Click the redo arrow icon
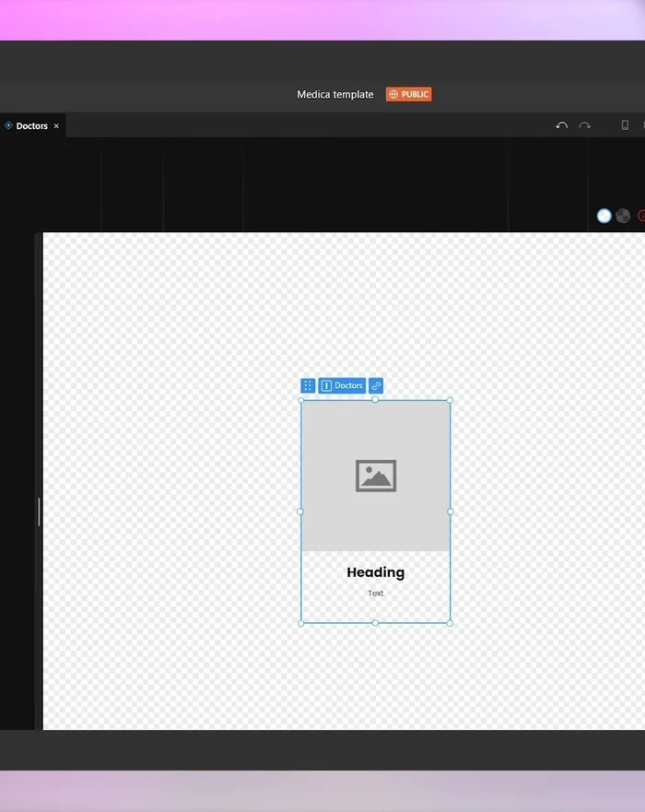This screenshot has width=645, height=812. [584, 125]
